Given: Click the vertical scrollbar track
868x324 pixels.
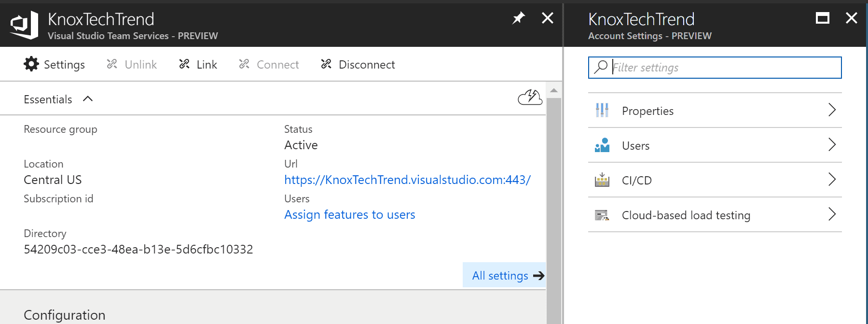Looking at the screenshot, I should tap(554, 211).
